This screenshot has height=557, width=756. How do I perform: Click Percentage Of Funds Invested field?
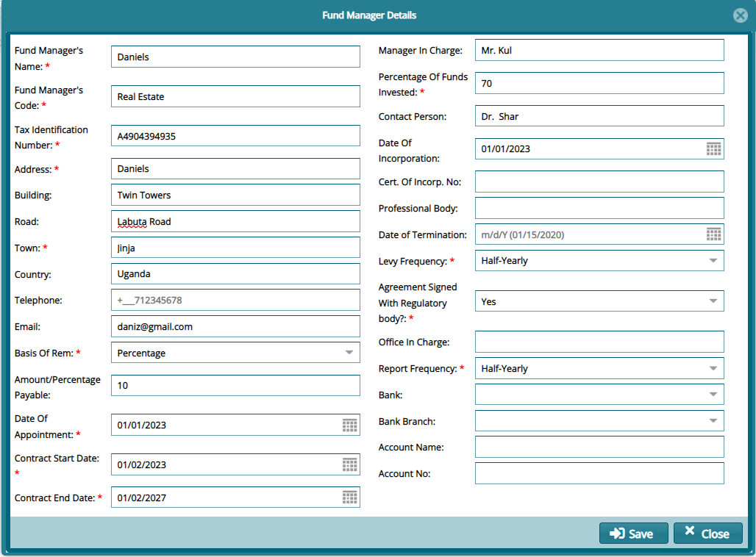[x=599, y=83]
